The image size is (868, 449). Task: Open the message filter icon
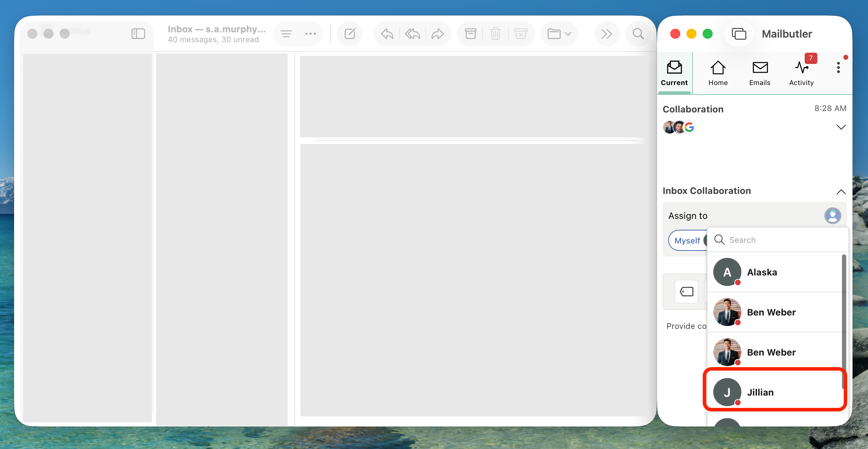pos(286,34)
